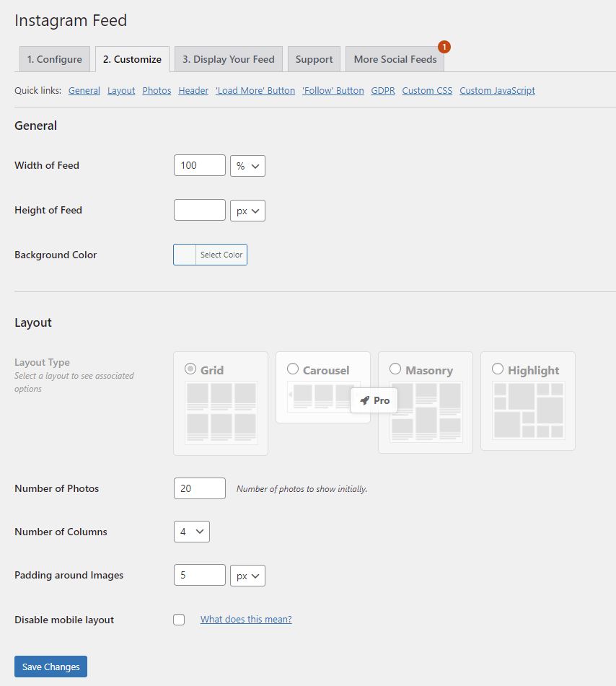Click the Number of Photos input field
616x686 pixels.
pos(200,488)
